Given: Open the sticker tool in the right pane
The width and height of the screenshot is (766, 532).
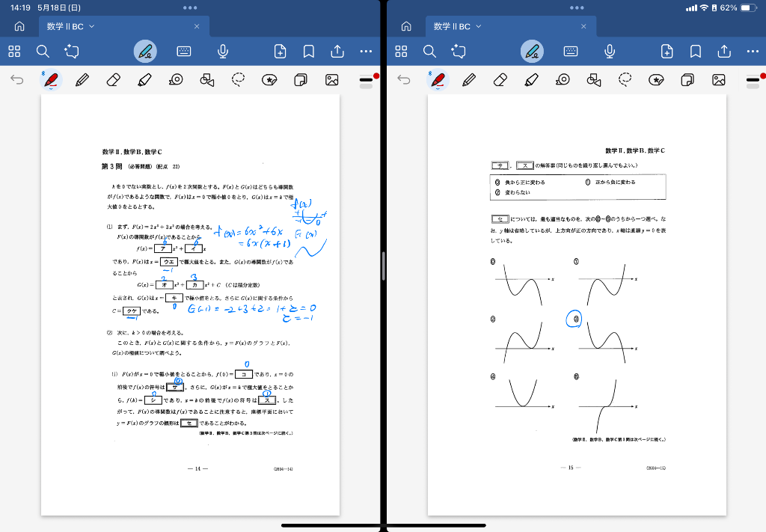Looking at the screenshot, I should coord(657,79).
